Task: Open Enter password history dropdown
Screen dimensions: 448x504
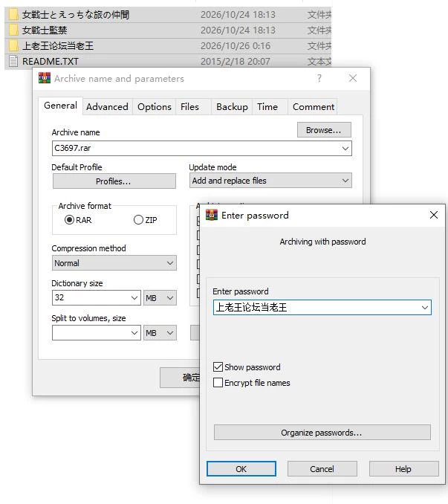Action: pos(424,308)
